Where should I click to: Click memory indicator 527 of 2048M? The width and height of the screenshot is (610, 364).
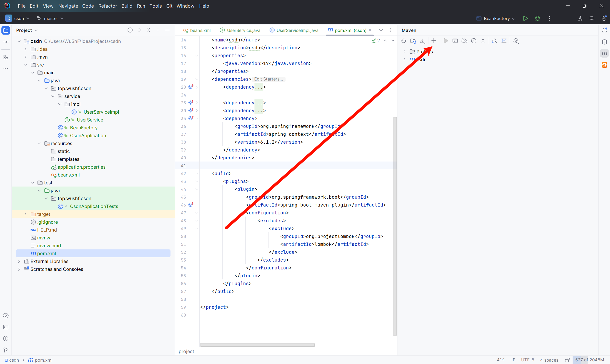590,360
